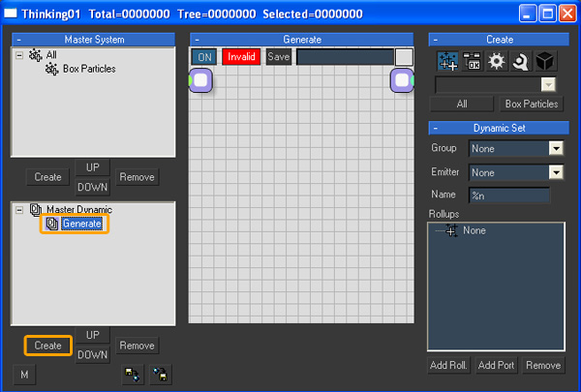Collapse the Master Dynamic tree node
The image size is (581, 392).
click(19, 210)
